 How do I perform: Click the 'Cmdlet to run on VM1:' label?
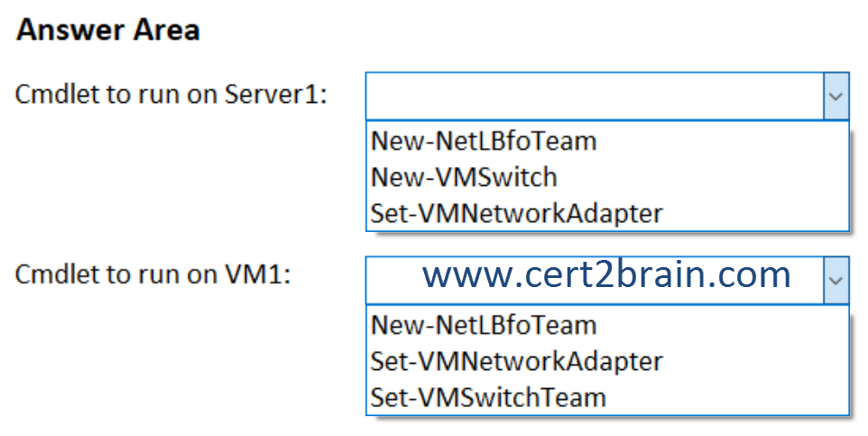tap(152, 274)
